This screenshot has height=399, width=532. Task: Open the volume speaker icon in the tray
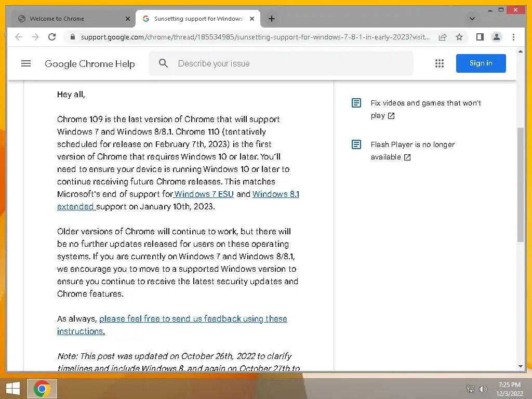[x=483, y=389]
